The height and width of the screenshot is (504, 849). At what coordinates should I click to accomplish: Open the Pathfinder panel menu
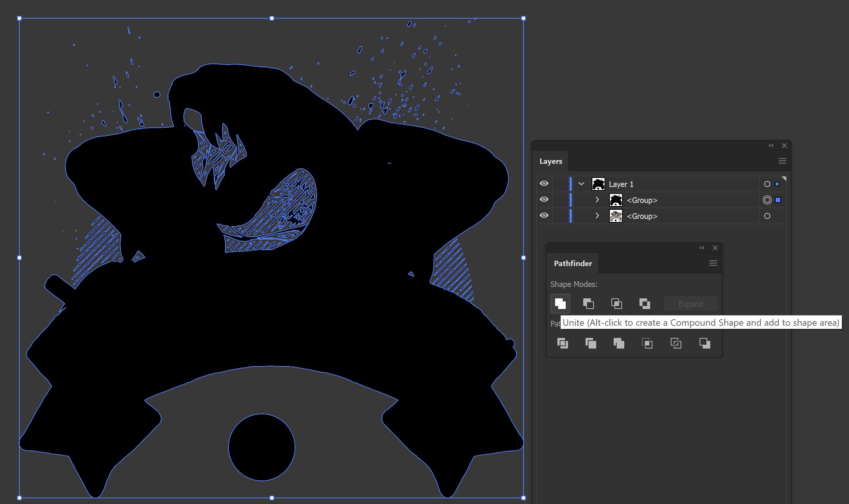(x=713, y=263)
